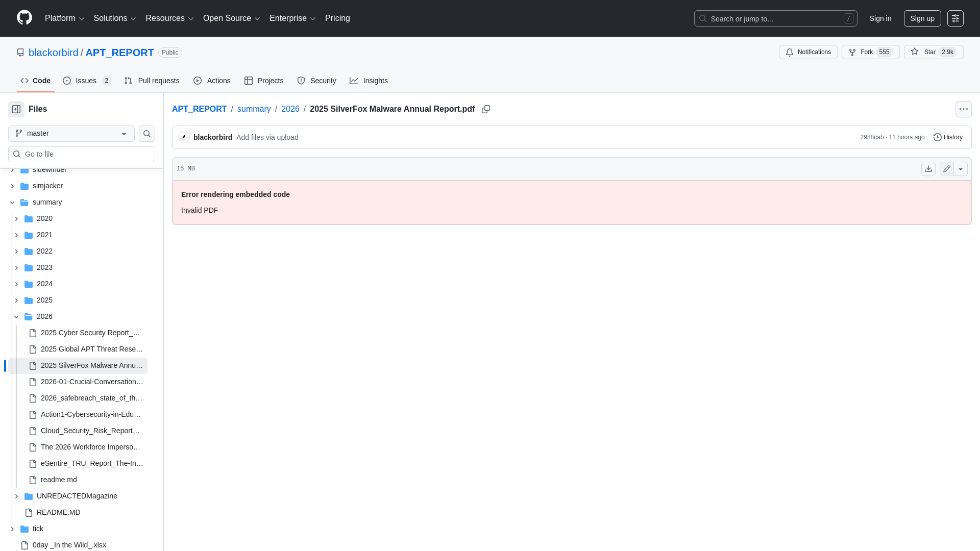Screen dimensions: 980x551
Task: Collapse the Files side panel
Action: pyautogui.click(x=16, y=109)
